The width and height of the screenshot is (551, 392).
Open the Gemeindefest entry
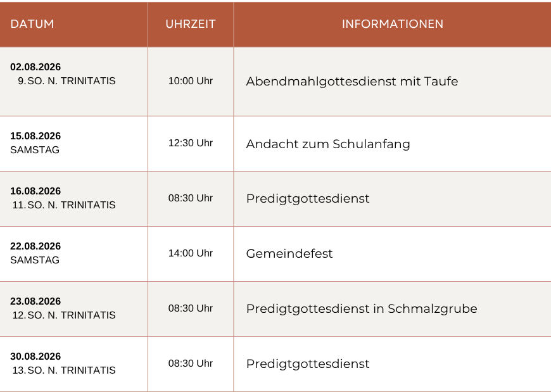click(x=289, y=253)
